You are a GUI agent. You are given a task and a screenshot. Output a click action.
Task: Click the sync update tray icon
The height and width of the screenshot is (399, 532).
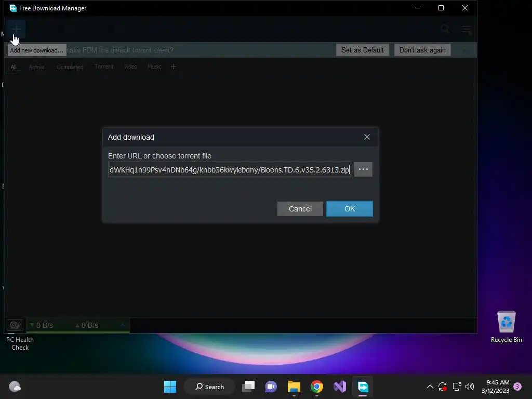(x=443, y=387)
